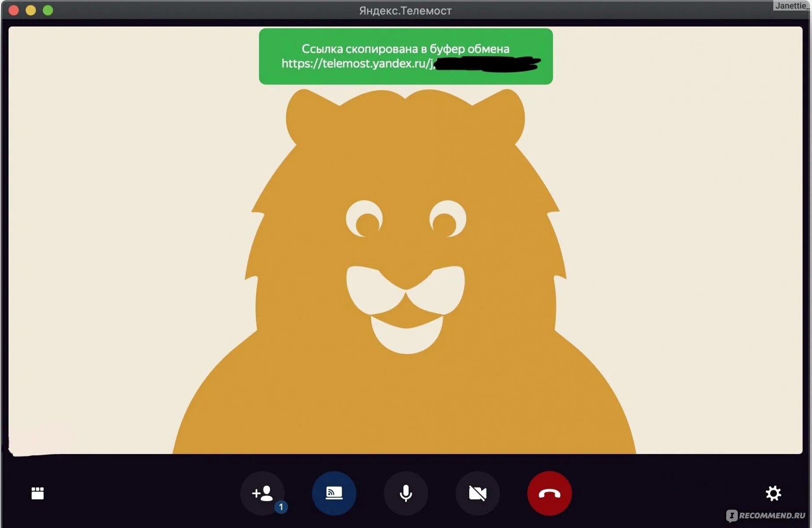This screenshot has height=528, width=812.
Task: Click the participant video tile with bear avatar
Action: [406, 240]
